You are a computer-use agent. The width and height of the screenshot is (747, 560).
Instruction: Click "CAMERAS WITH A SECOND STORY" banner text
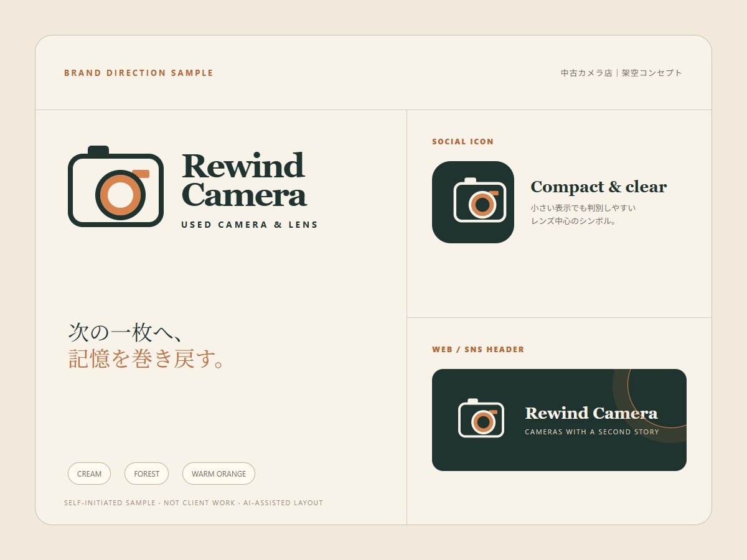coord(592,432)
